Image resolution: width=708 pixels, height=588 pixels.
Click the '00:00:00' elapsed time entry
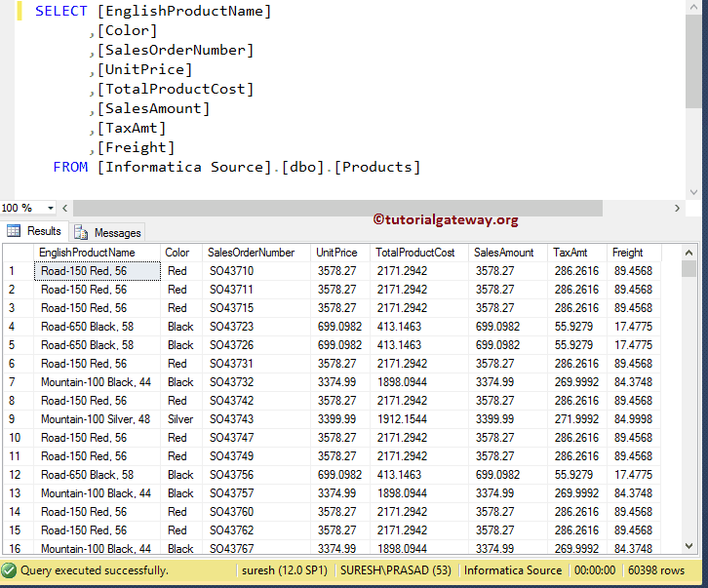click(x=595, y=570)
